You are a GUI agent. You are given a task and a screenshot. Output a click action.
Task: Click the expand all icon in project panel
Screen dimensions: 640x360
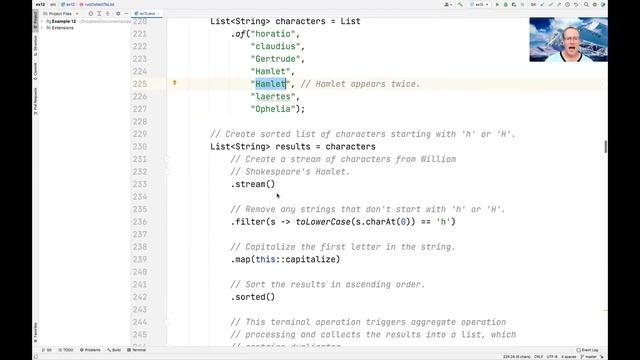click(x=99, y=14)
